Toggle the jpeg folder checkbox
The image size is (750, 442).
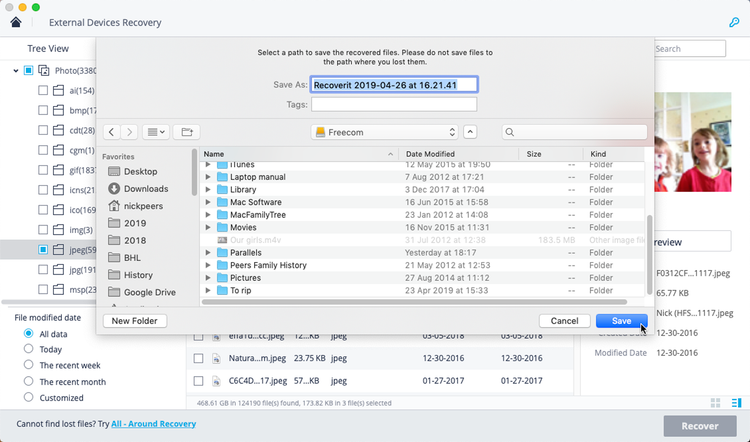43,249
